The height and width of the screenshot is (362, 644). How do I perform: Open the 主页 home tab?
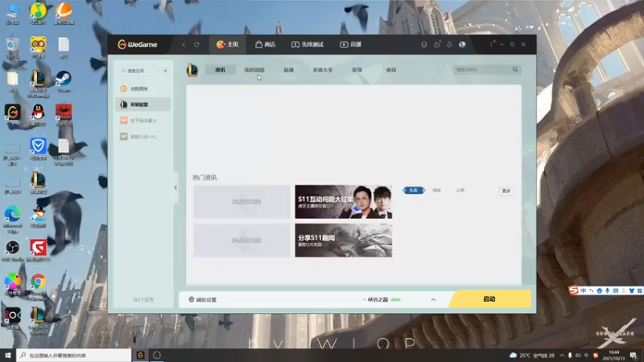coord(228,44)
